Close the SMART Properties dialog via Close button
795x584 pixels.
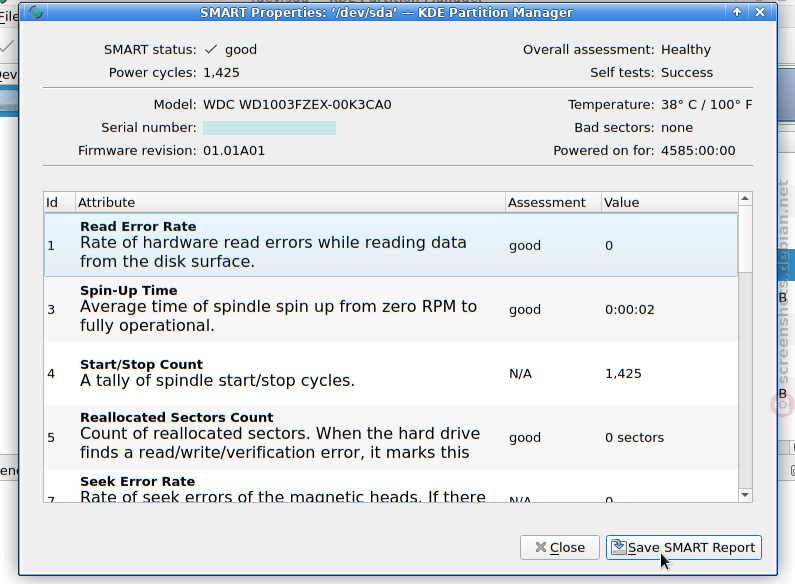click(x=560, y=548)
